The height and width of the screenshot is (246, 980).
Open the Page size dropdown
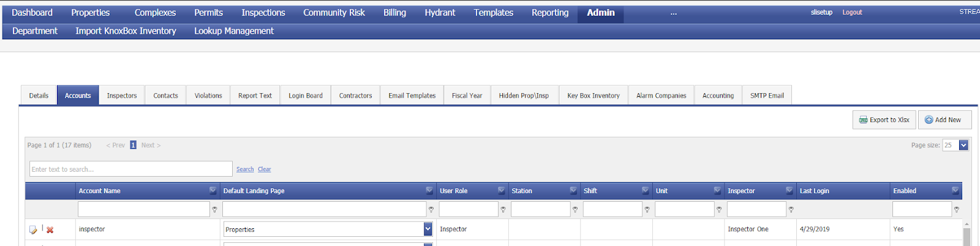pos(963,145)
